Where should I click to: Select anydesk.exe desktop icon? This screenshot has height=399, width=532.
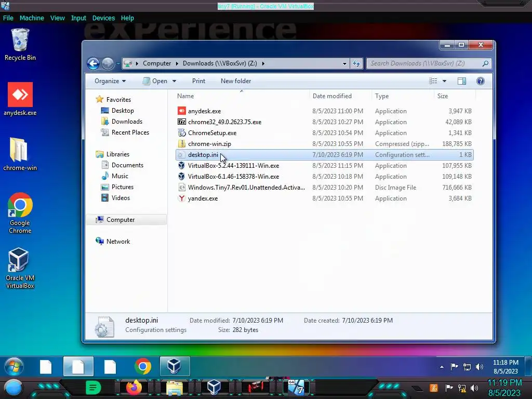[x=20, y=99]
